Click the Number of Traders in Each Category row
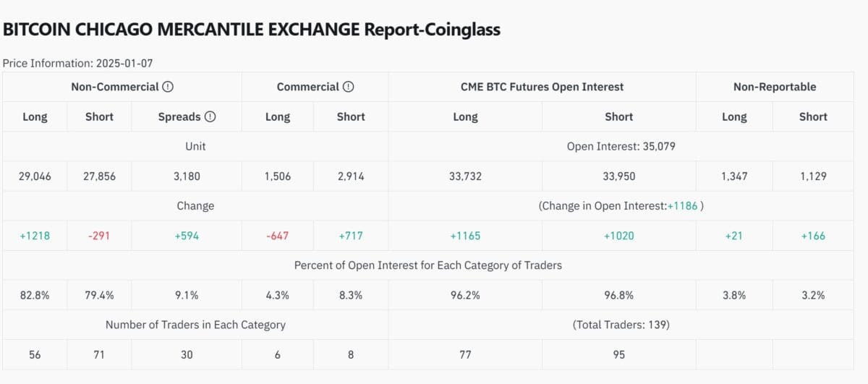Screen dimensions: 868x384 195,325
